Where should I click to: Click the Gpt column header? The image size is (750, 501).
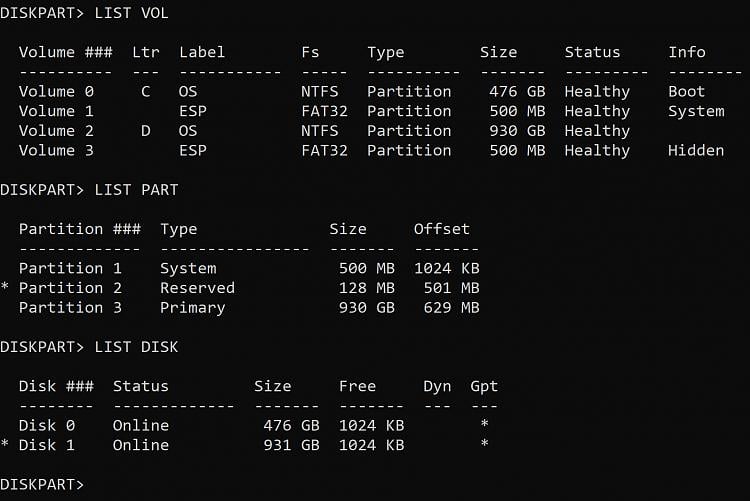484,386
